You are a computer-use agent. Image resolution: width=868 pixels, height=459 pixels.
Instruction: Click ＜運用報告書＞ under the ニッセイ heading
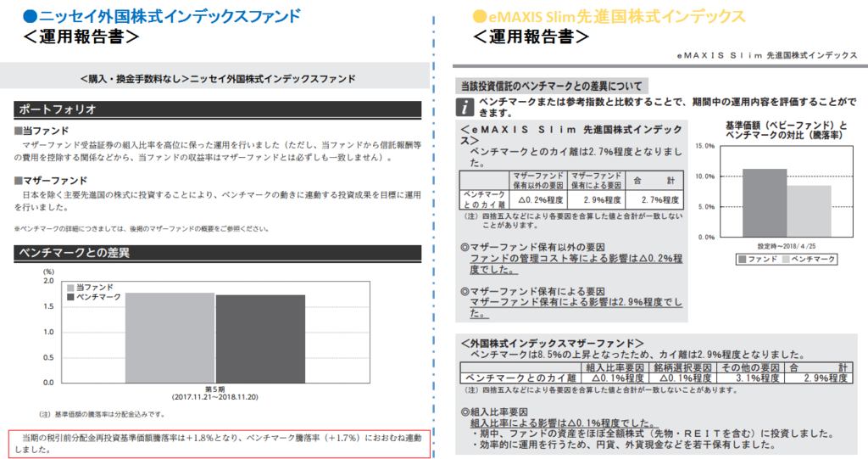point(81,36)
